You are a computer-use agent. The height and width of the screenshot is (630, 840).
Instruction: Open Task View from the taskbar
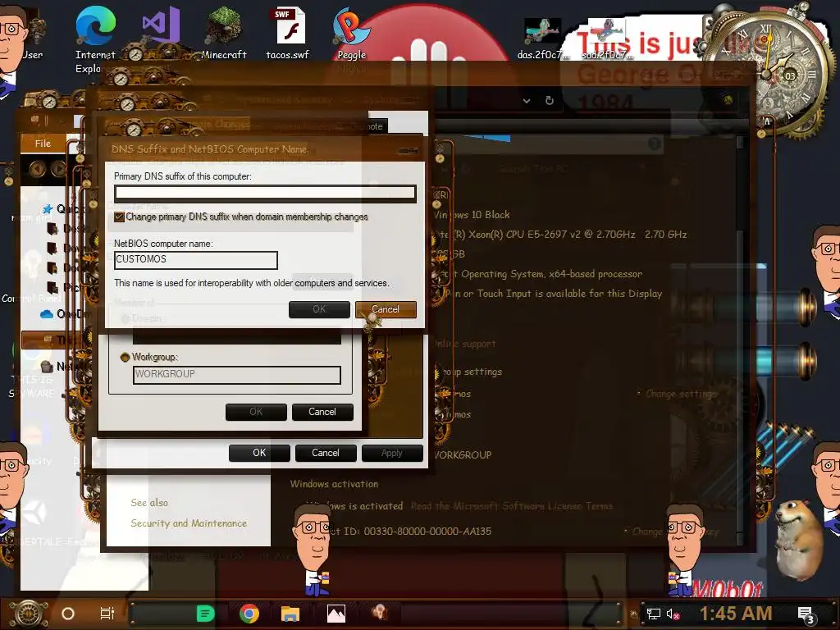point(107,614)
